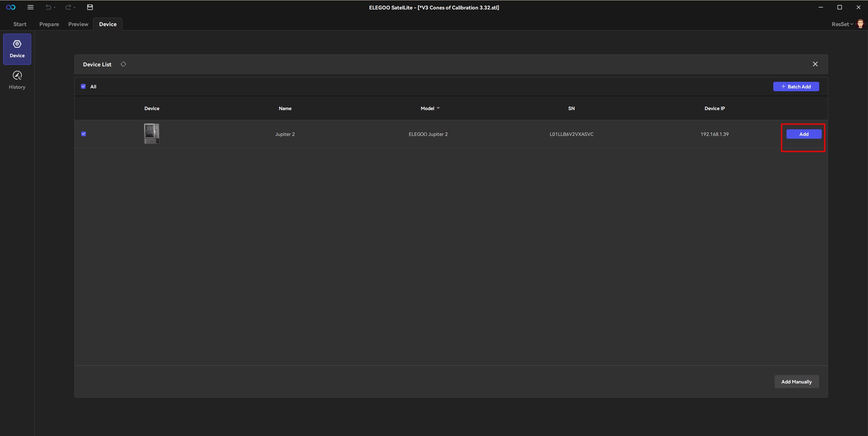This screenshot has height=436, width=868.
Task: Open the History sidebar panel
Action: (17, 81)
